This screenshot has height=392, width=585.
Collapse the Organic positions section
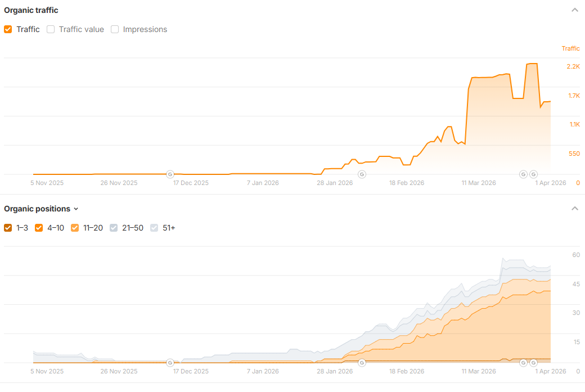click(x=574, y=209)
